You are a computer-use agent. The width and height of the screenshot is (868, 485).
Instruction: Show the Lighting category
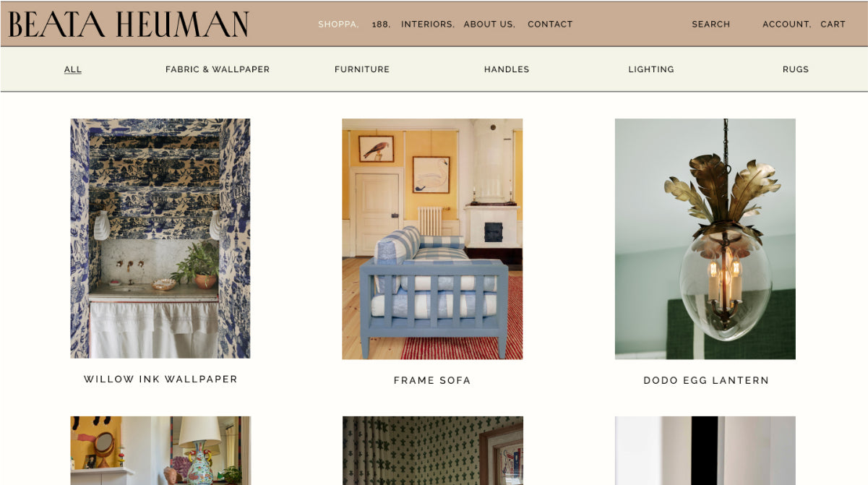[651, 69]
